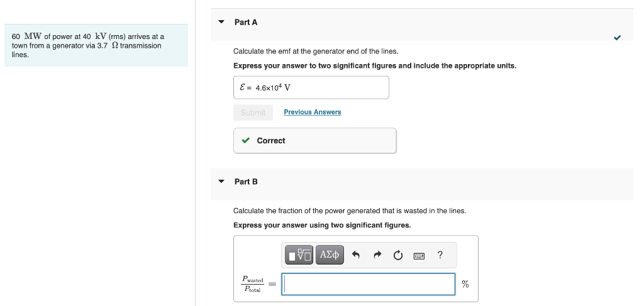Image resolution: width=644 pixels, height=306 pixels.
Task: Open the keyboard shortcuts icon
Action: [x=419, y=255]
